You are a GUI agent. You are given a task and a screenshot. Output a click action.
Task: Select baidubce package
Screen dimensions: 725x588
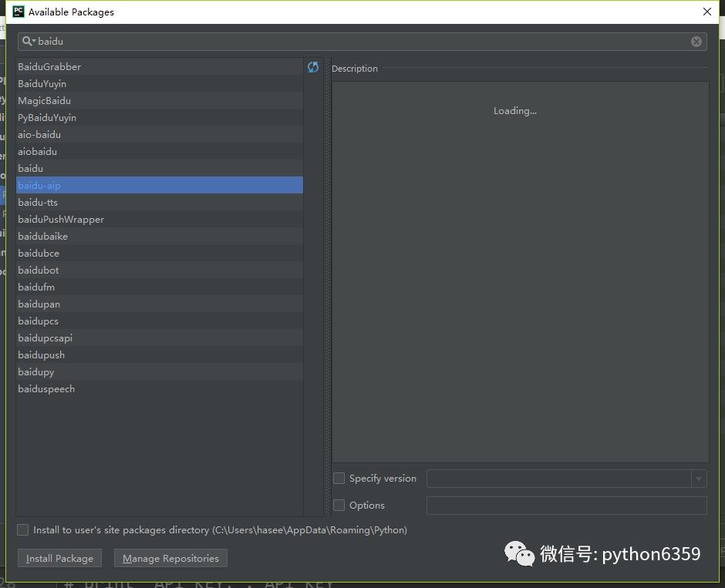point(160,253)
